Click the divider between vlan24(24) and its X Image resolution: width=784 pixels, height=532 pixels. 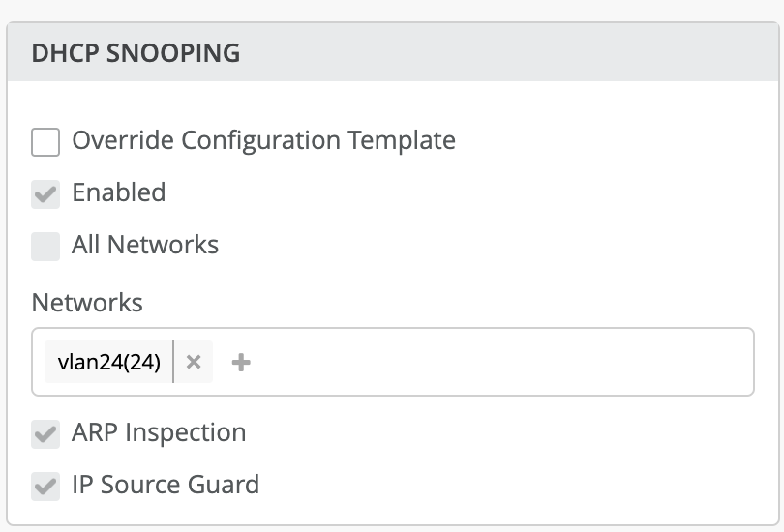click(173, 362)
